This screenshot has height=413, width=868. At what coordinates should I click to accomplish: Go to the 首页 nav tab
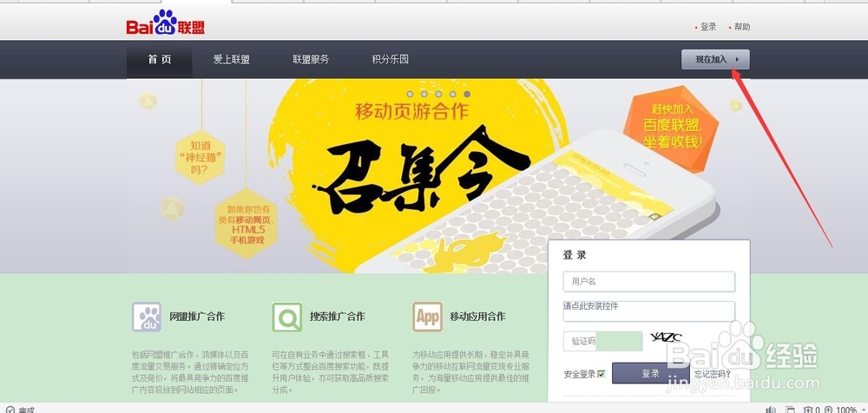point(160,59)
